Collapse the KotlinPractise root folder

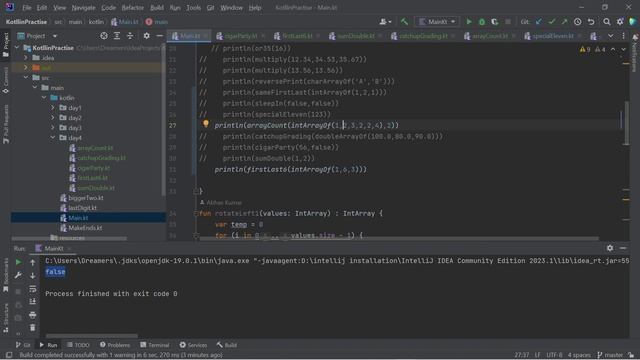[x=17, y=48]
